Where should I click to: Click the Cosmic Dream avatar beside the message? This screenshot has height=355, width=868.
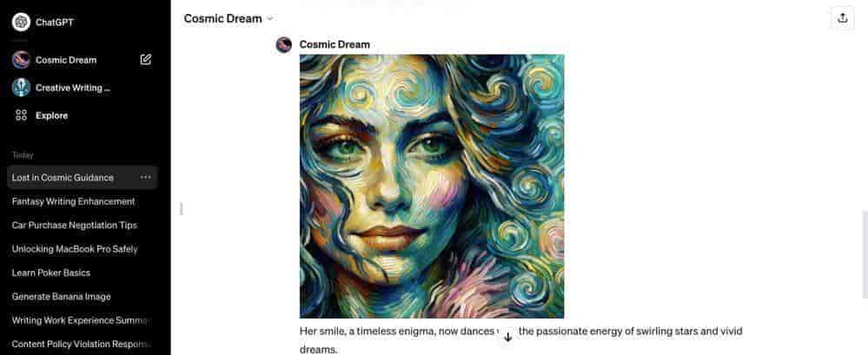(284, 45)
